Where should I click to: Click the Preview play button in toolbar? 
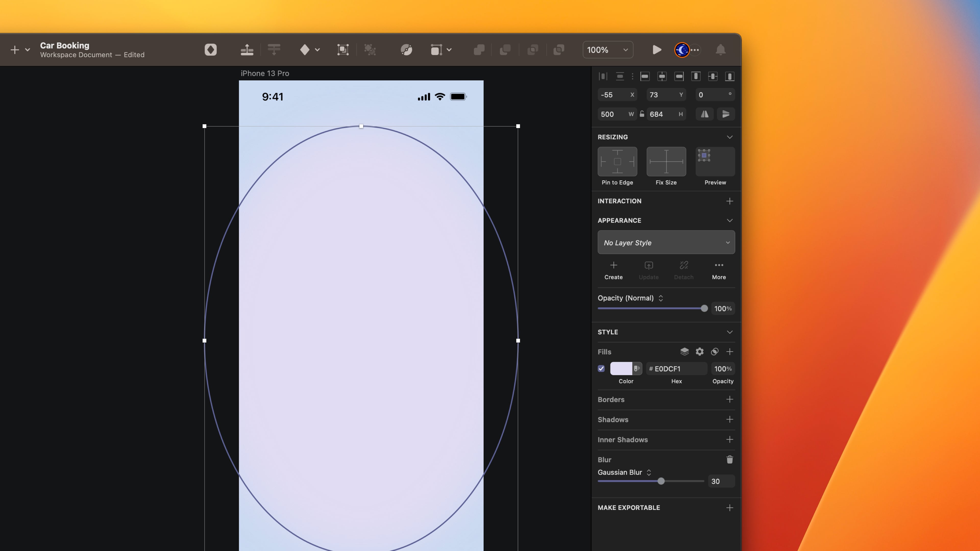click(657, 50)
